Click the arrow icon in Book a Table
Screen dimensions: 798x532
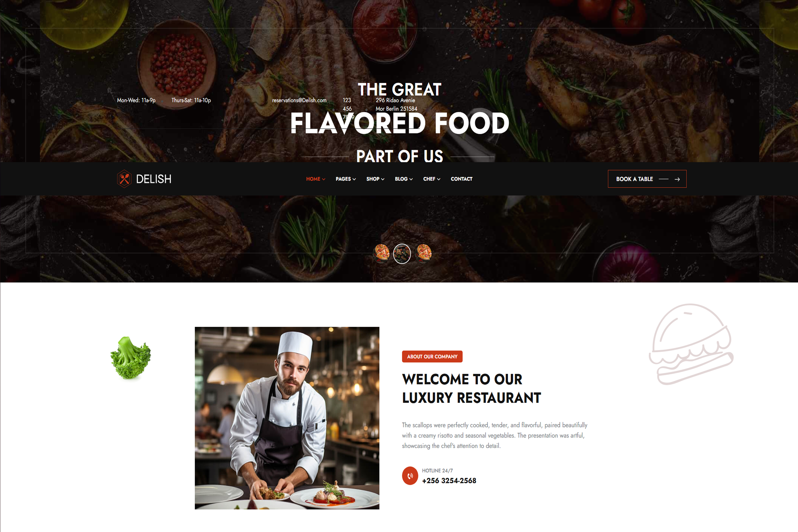[x=677, y=179]
